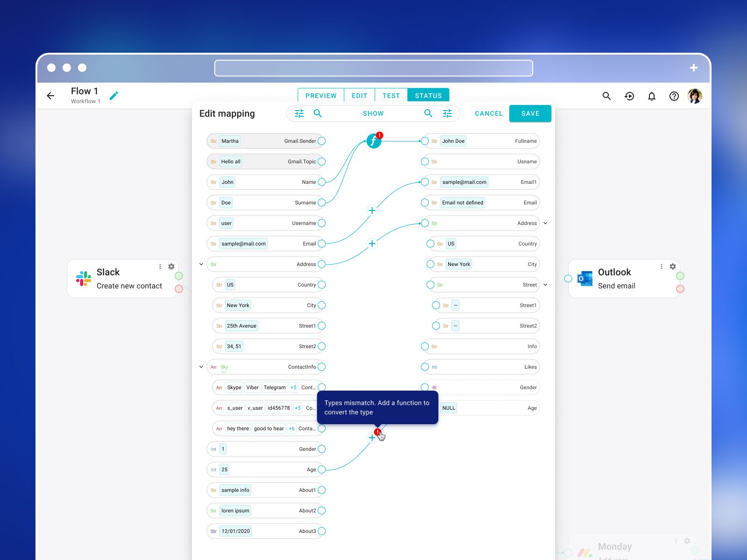Open the right-side mapping filter icon
The image size is (747, 560).
447,113
